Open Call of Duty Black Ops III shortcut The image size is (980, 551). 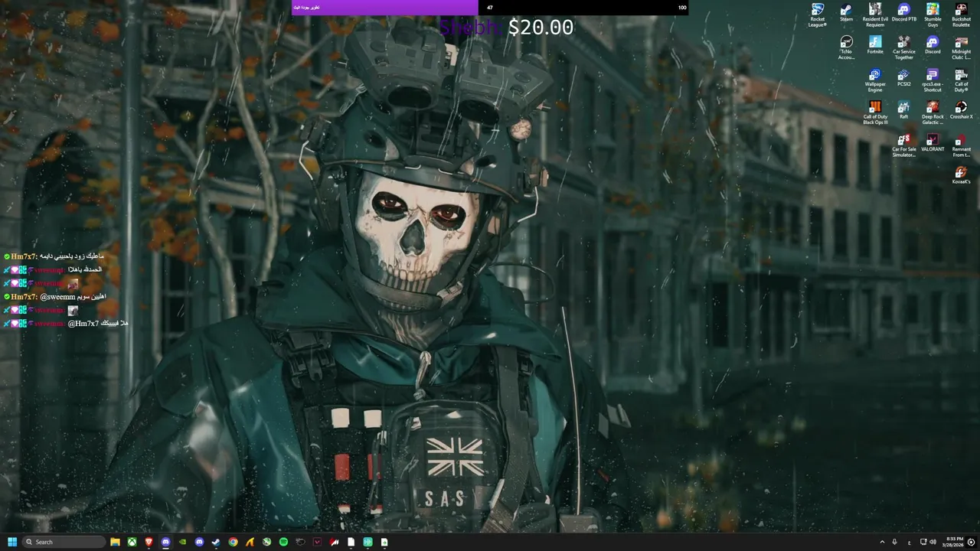875,113
